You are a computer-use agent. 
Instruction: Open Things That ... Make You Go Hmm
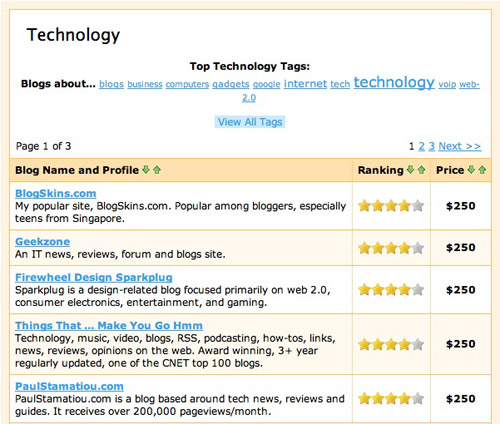click(109, 325)
